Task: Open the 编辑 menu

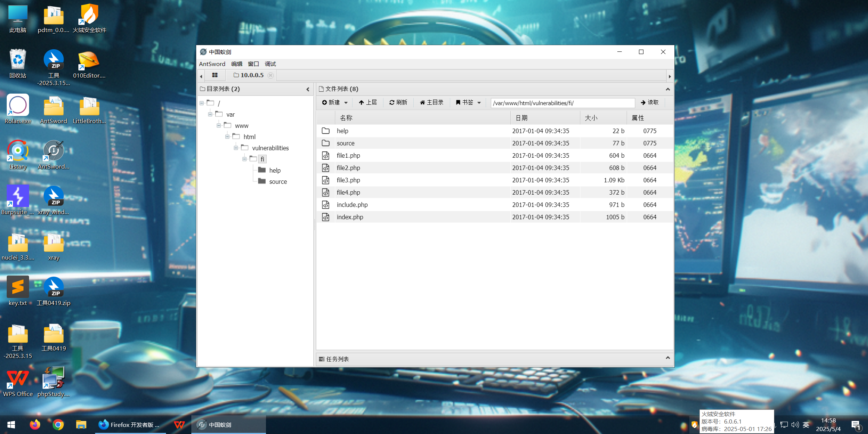Action: click(x=236, y=64)
